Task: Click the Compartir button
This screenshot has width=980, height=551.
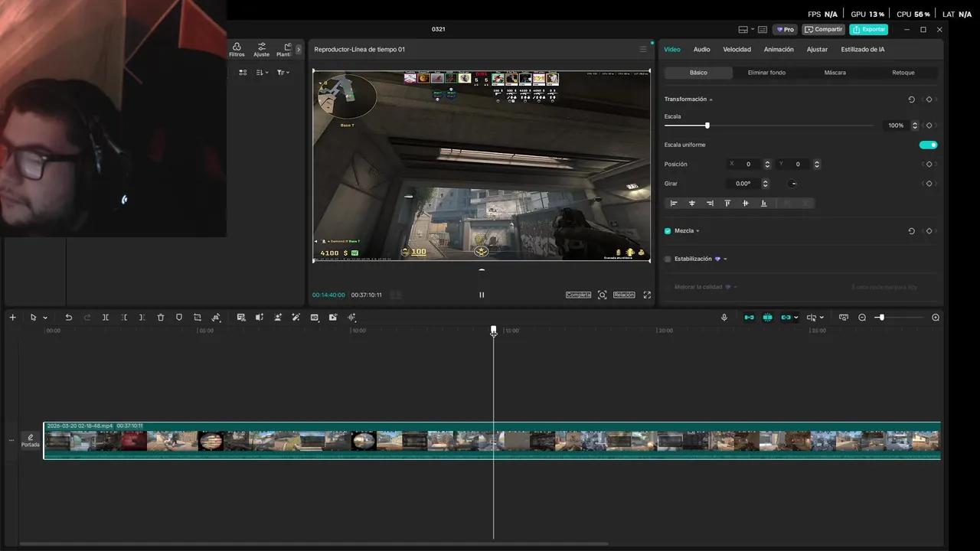Action: tap(824, 30)
